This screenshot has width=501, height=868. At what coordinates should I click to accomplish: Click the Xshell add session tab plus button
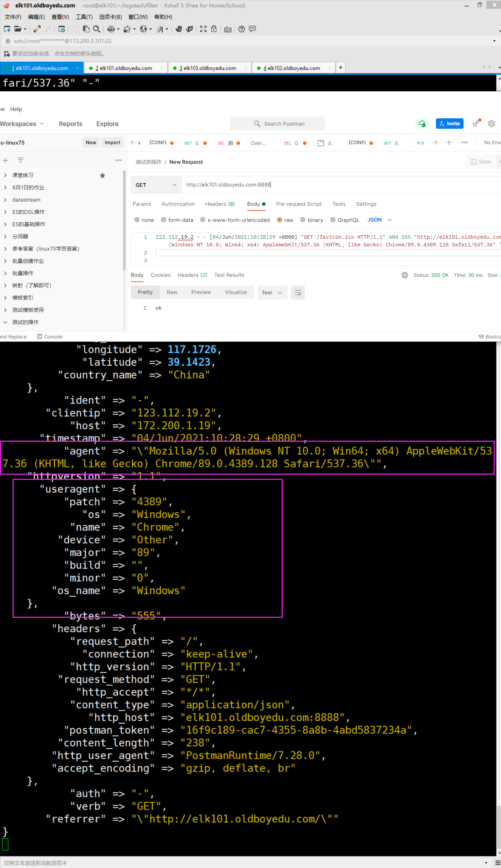point(340,68)
